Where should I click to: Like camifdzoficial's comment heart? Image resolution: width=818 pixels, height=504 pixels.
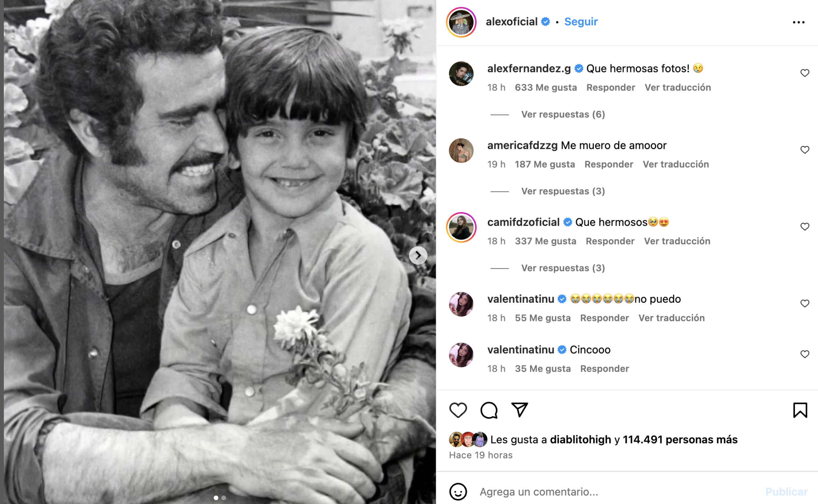click(805, 227)
